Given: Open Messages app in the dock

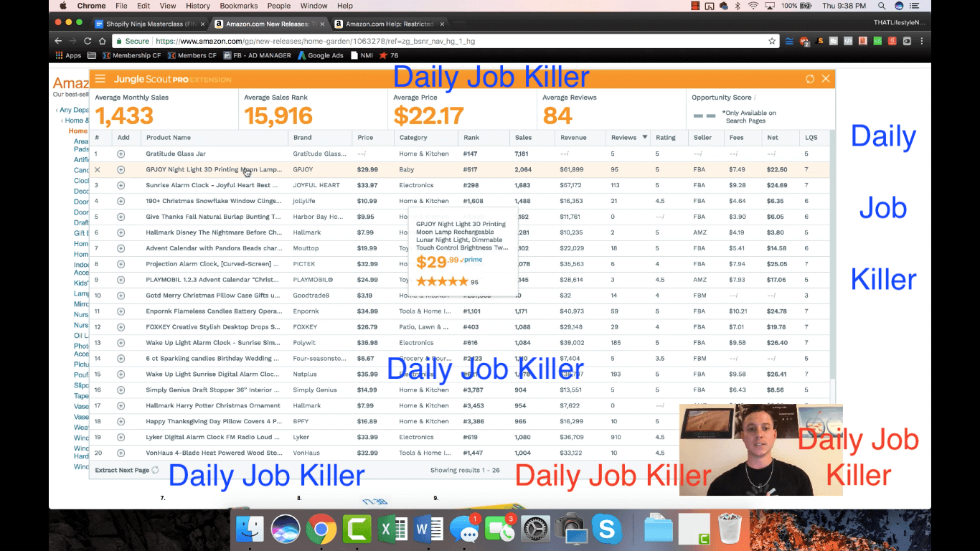Looking at the screenshot, I should click(x=464, y=530).
